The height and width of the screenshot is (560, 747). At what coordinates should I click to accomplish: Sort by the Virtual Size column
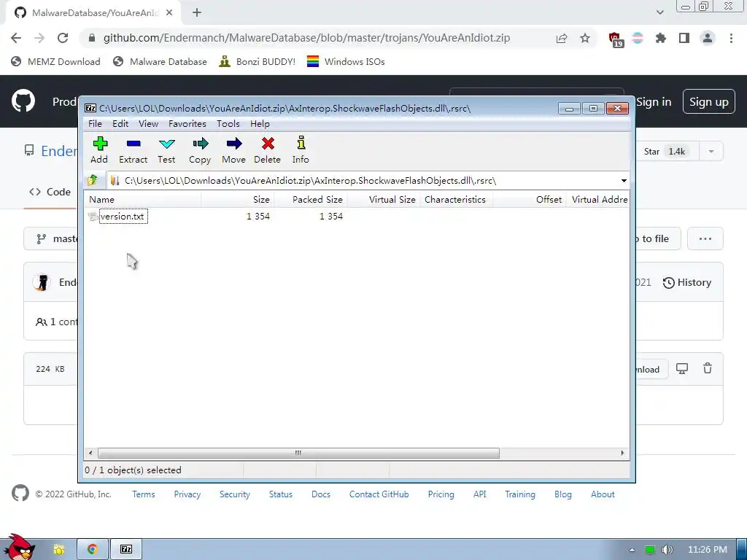coord(384,200)
